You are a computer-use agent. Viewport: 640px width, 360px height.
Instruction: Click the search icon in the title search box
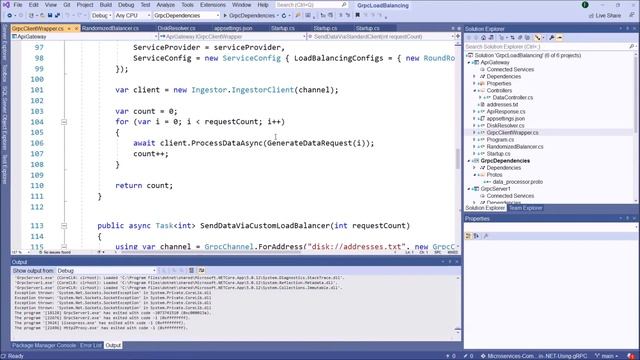pos(344,5)
